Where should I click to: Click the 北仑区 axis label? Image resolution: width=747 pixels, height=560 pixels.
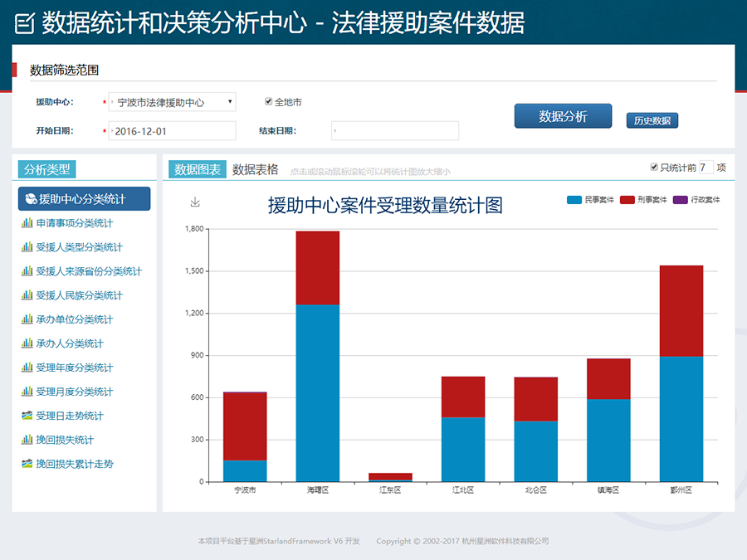536,490
